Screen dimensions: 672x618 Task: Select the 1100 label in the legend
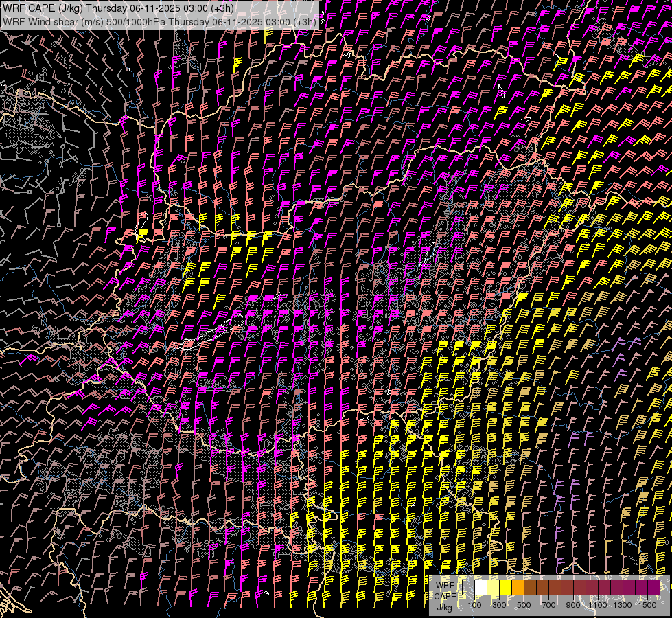(x=598, y=605)
